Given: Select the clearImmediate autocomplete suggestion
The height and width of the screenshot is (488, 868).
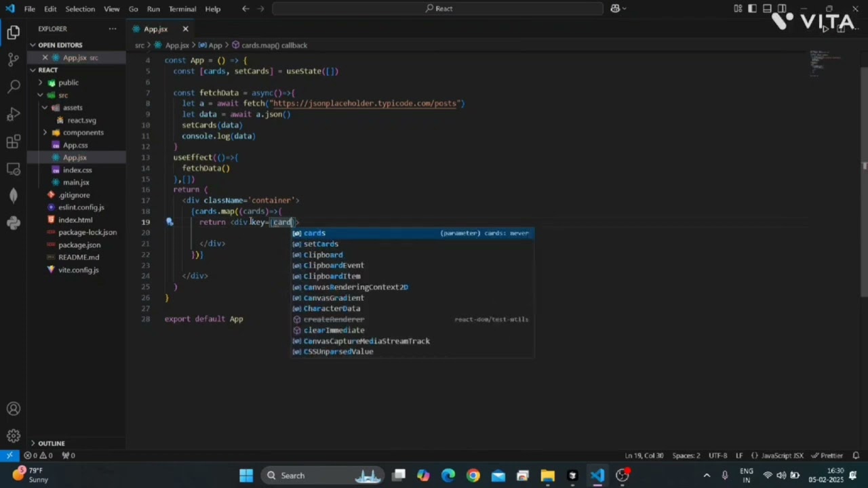Looking at the screenshot, I should pos(413,330).
